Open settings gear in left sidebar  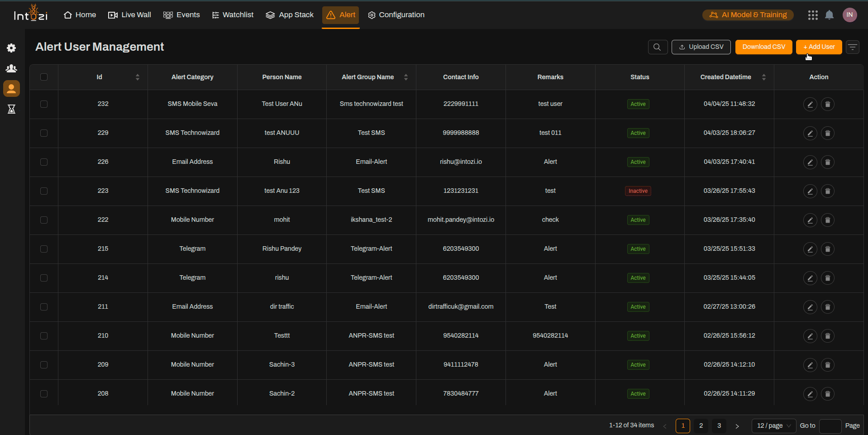point(11,48)
